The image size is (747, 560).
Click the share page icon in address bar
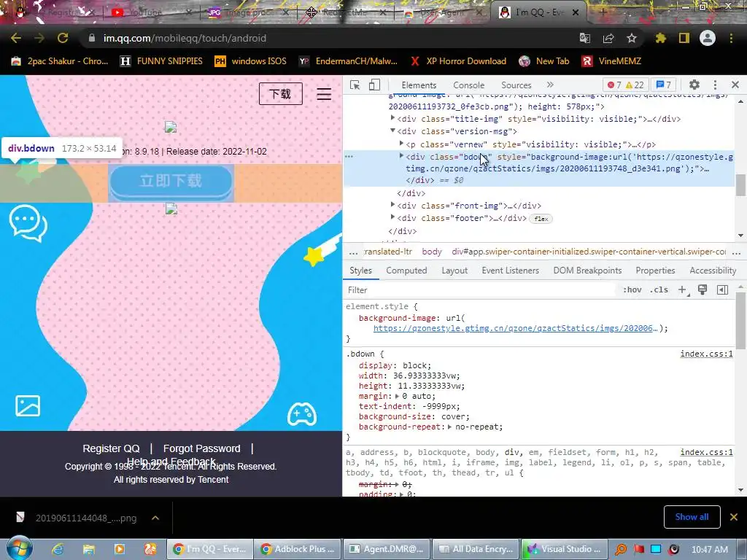pyautogui.click(x=608, y=38)
